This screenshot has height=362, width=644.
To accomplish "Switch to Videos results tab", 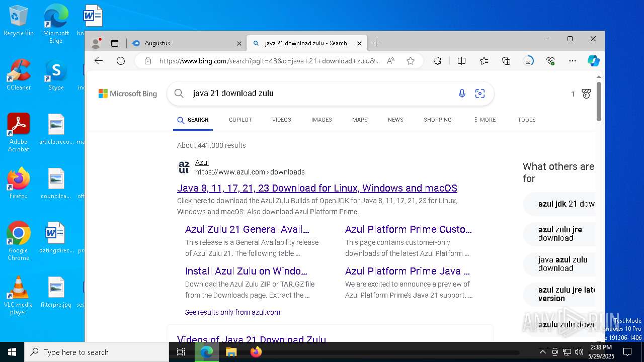I will pyautogui.click(x=281, y=120).
